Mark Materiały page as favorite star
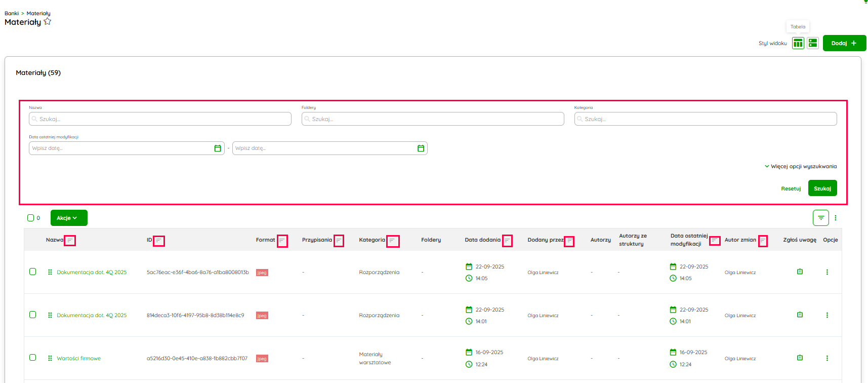The image size is (868, 383). tap(48, 22)
